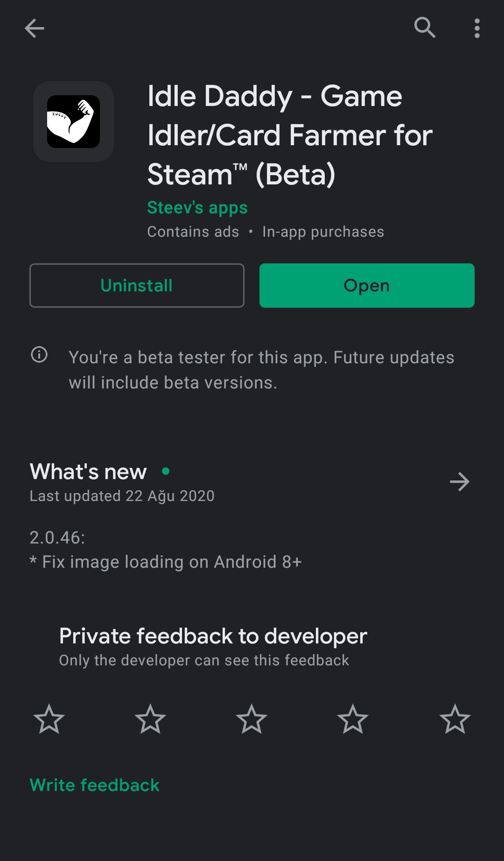The width and height of the screenshot is (504, 861).
Task: Tap the back arrow icon
Action: pyautogui.click(x=35, y=28)
